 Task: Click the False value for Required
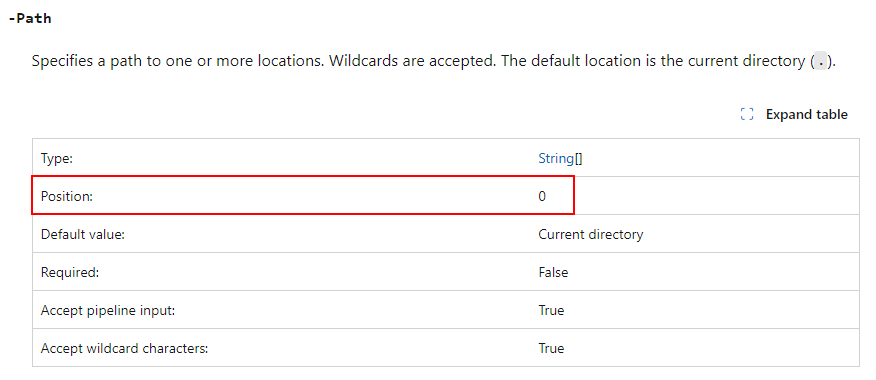coord(553,272)
